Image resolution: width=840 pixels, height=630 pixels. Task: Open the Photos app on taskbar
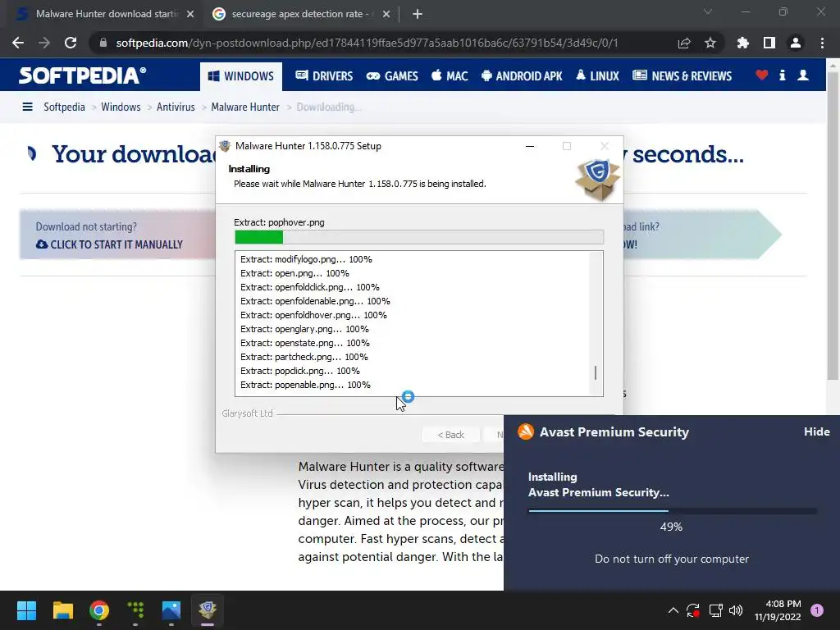(x=171, y=610)
